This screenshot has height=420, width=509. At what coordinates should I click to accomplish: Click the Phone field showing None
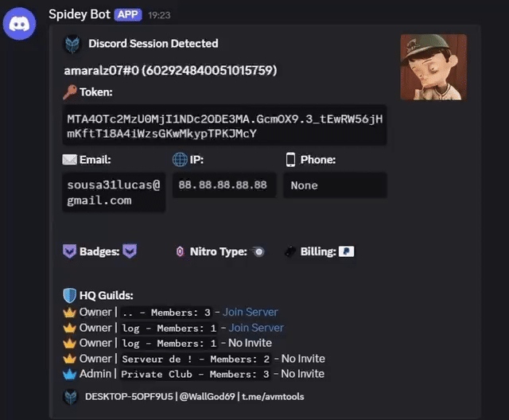pos(335,185)
